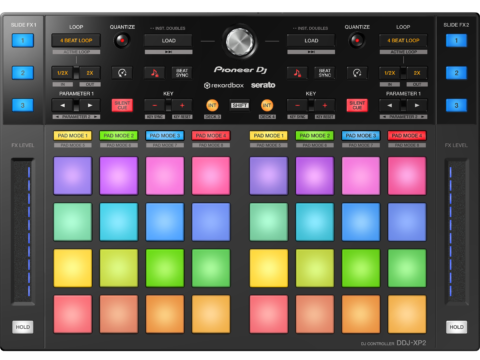The image size is (480, 360).
Task: Click the right deck Key minus button
Action: 297,105
